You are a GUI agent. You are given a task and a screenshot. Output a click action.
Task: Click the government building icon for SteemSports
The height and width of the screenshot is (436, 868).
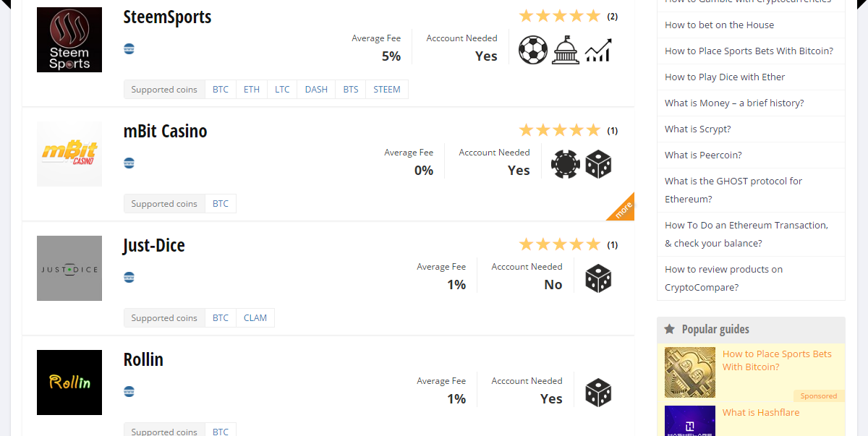566,50
